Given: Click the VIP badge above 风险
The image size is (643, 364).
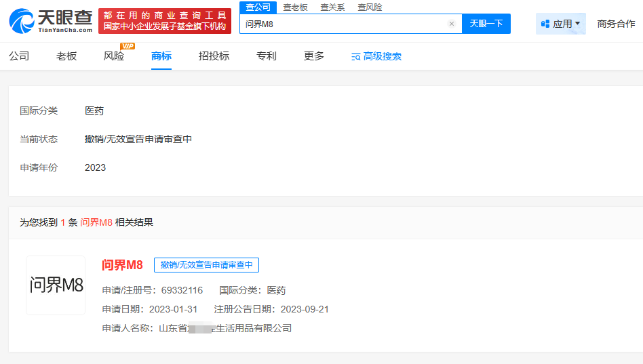Looking at the screenshot, I should (128, 46).
